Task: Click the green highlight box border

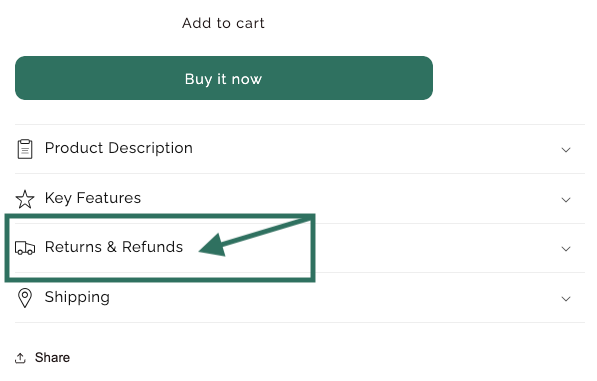Action: click(160, 216)
